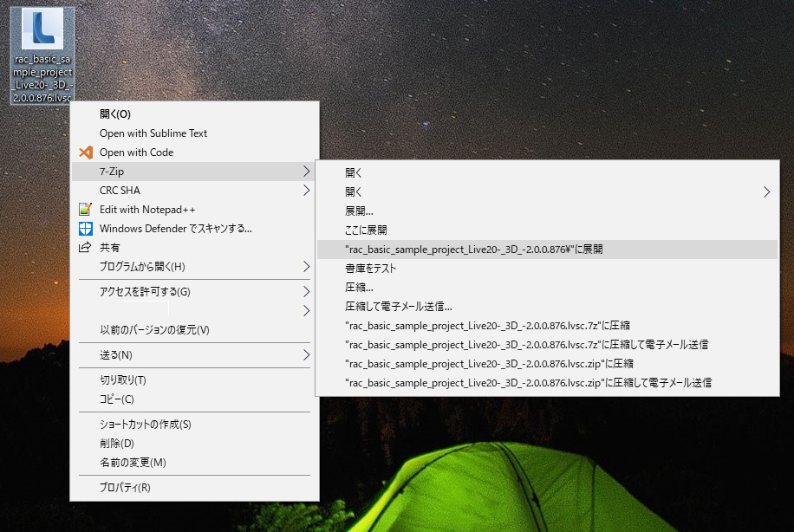Select ここに展開 in 7-Zip submenu
The image size is (794, 532).
pyautogui.click(x=548, y=230)
